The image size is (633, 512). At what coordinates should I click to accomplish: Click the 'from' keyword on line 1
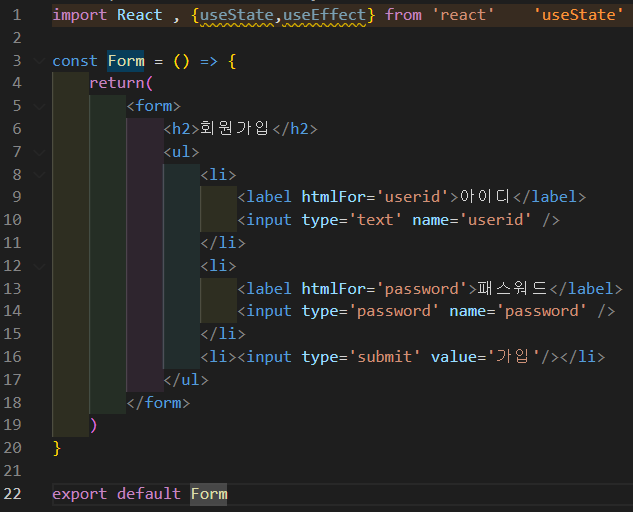point(403,15)
